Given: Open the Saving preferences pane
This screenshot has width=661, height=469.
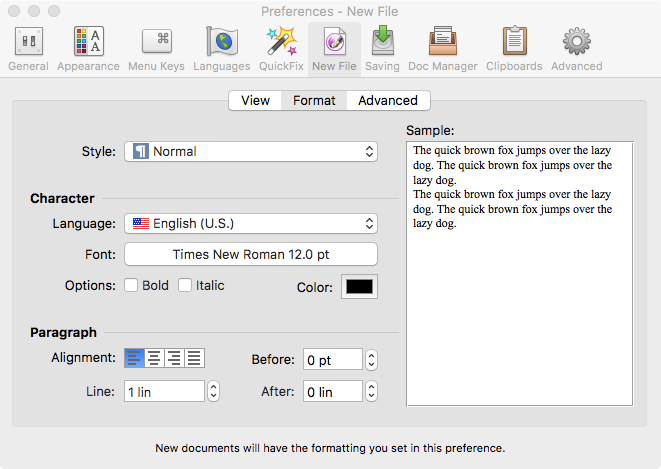Looking at the screenshot, I should 382,47.
